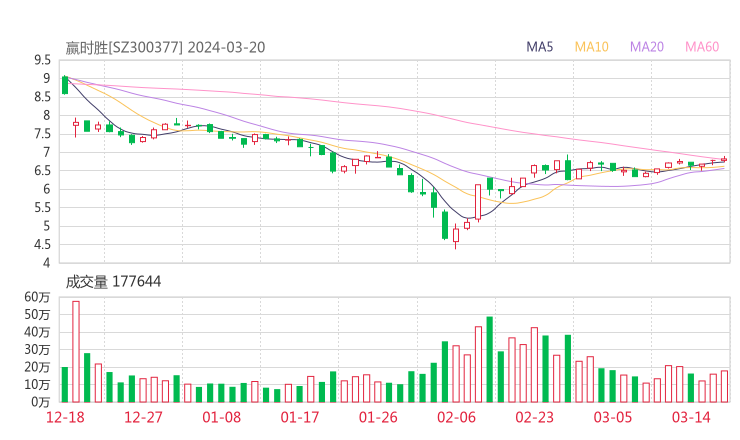Click the 03-14 date axis label

coord(691,417)
